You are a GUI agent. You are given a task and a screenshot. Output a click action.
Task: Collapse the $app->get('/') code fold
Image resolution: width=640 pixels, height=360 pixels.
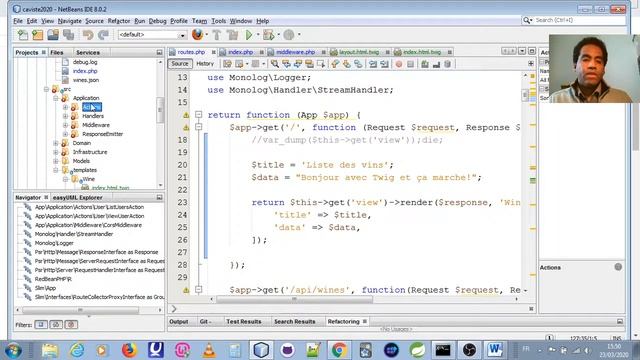coord(198,127)
